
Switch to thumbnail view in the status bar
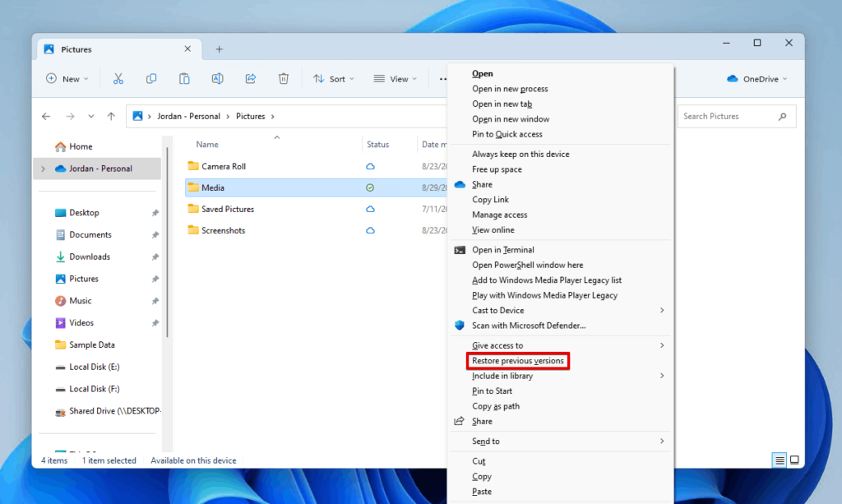(x=793, y=460)
